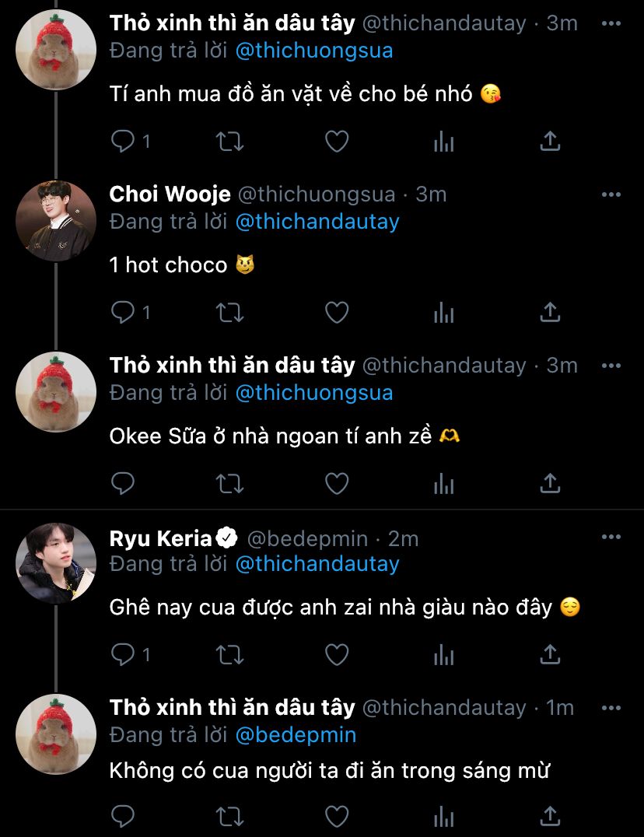This screenshot has width=644, height=837.
Task: Share the "Okee Sữa ở nhà" tweet
Action: point(550,484)
